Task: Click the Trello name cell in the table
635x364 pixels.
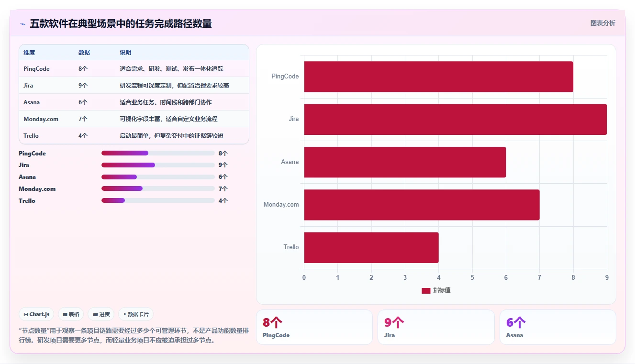Action: [x=31, y=136]
